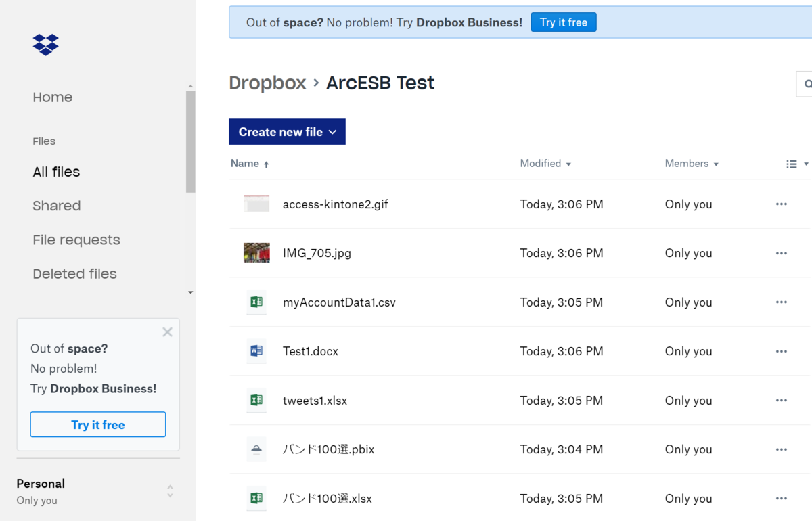Click Only you for tweets1.xlsx
Viewport: 812px width, 521px height.
pos(688,401)
